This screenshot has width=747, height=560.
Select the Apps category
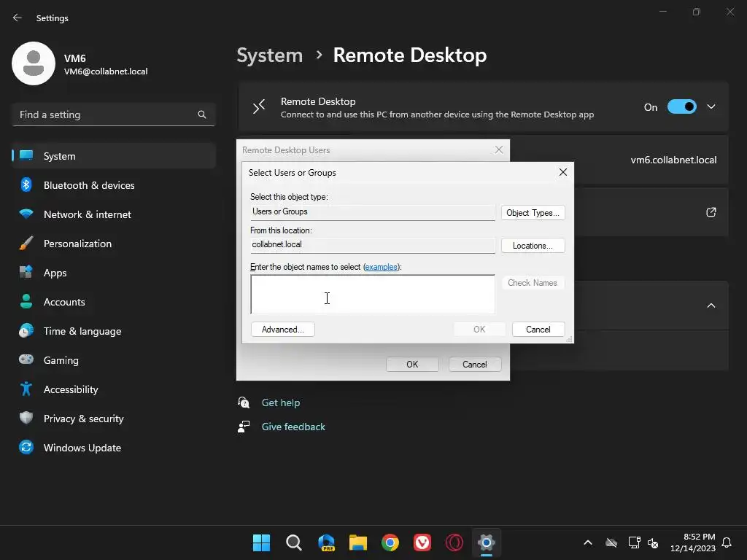click(x=114, y=273)
